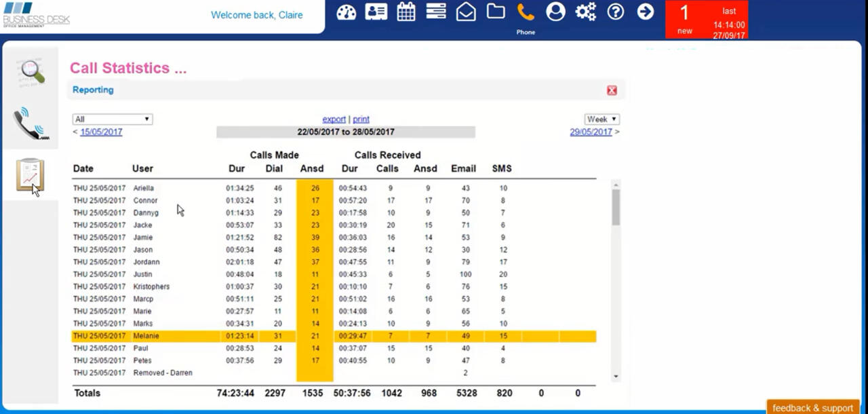The height and width of the screenshot is (414, 868).
Task: Open the Week period dropdown
Action: 601,118
